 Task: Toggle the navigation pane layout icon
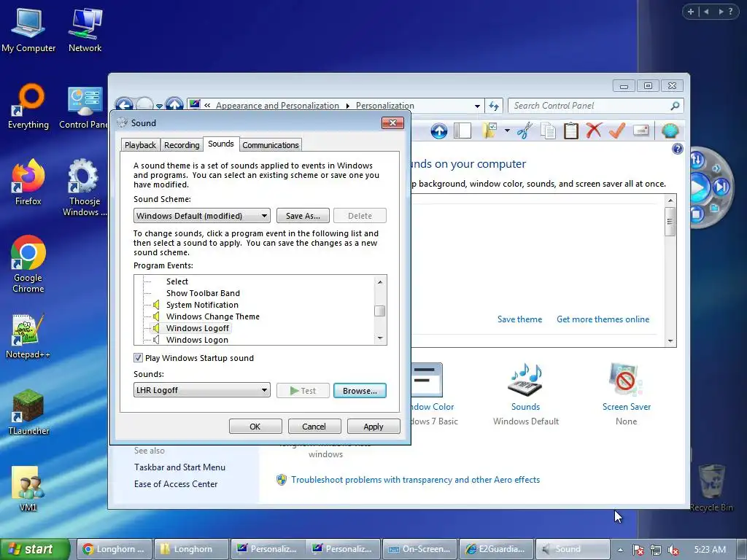tap(462, 131)
